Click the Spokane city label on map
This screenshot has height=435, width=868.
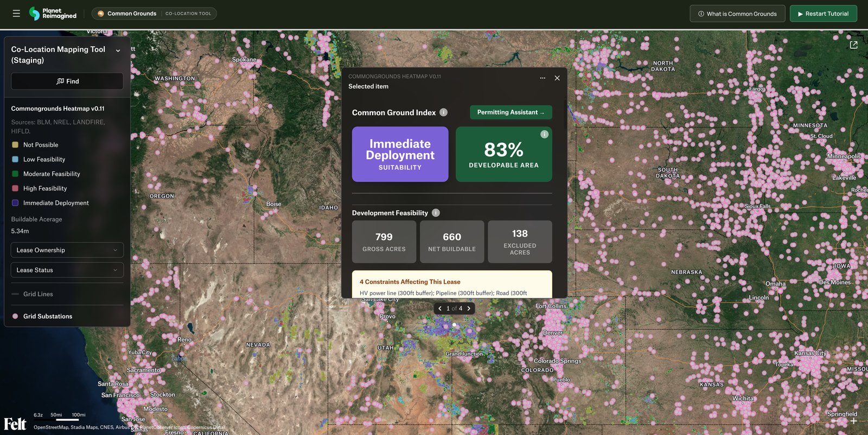point(244,60)
